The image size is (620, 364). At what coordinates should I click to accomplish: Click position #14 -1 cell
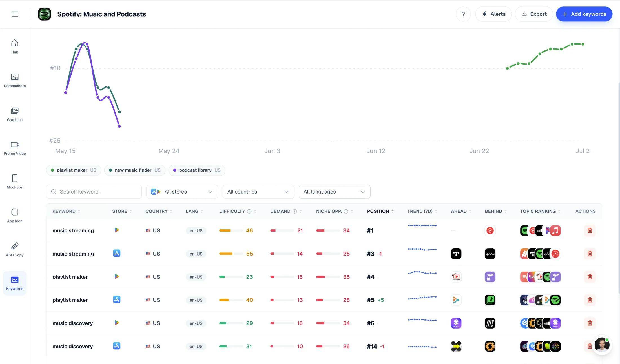(376, 346)
